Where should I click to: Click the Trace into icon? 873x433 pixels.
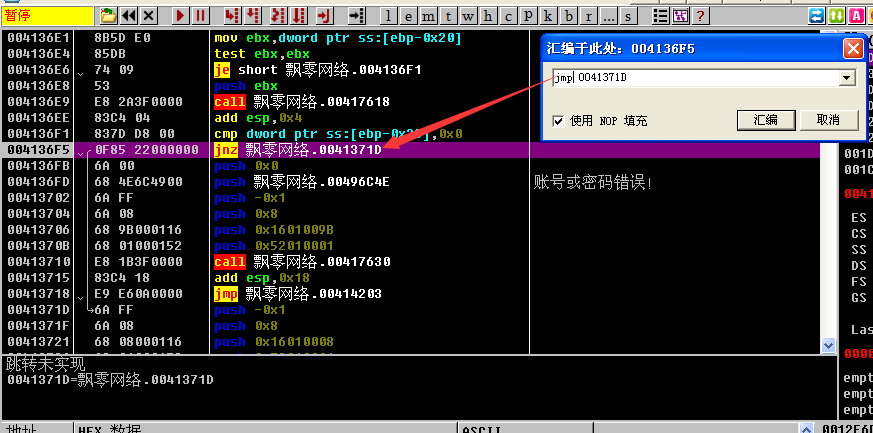pyautogui.click(x=278, y=16)
